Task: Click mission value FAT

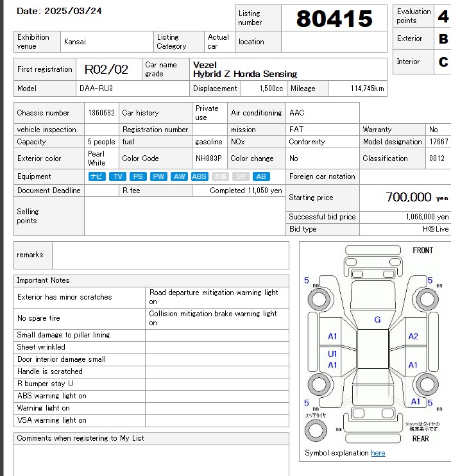Action: coord(296,130)
